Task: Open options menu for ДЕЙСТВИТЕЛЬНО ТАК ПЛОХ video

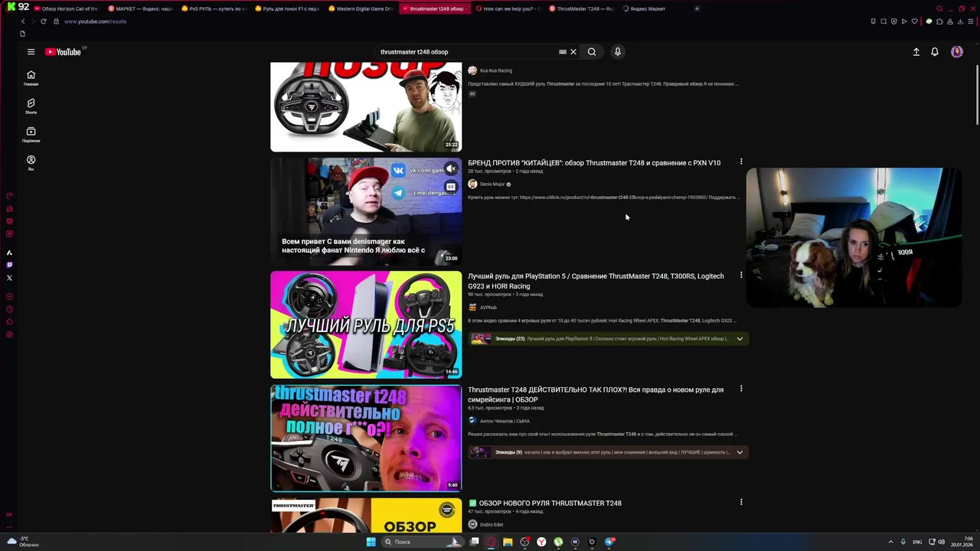Action: pos(741,389)
